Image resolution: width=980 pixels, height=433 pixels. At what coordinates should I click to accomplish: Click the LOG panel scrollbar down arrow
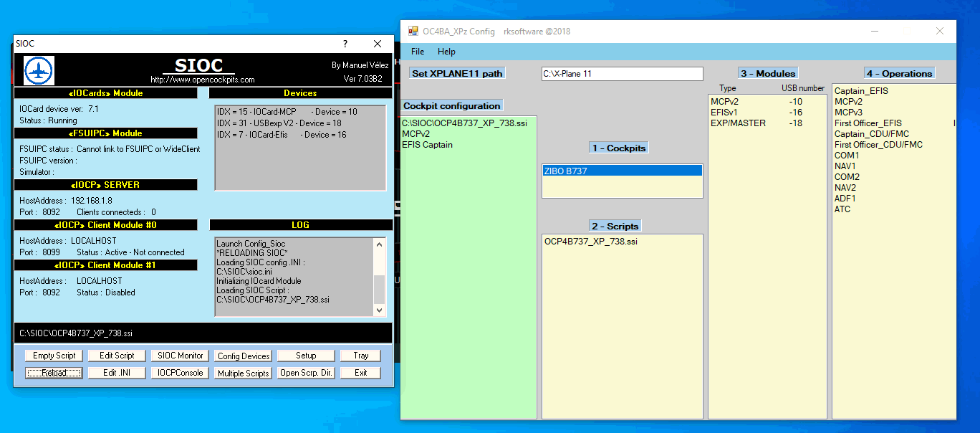[x=379, y=310]
